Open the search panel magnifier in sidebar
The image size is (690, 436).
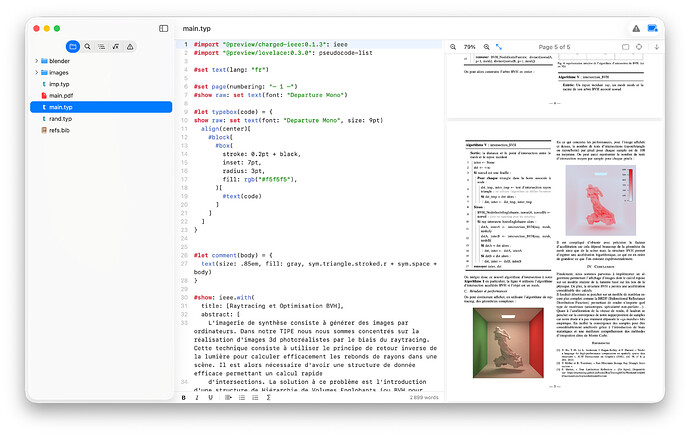tap(88, 46)
